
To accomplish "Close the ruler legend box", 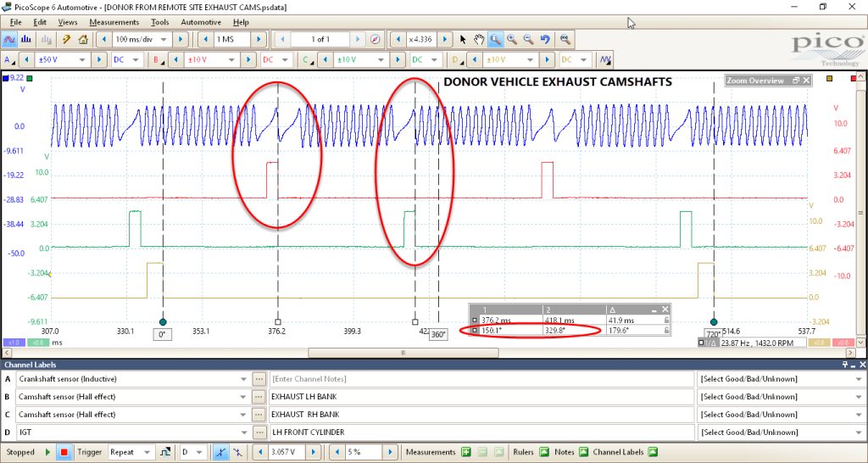I will (x=665, y=310).
